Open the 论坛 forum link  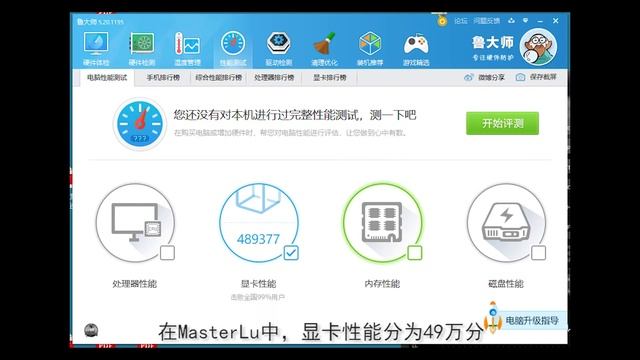461,21
